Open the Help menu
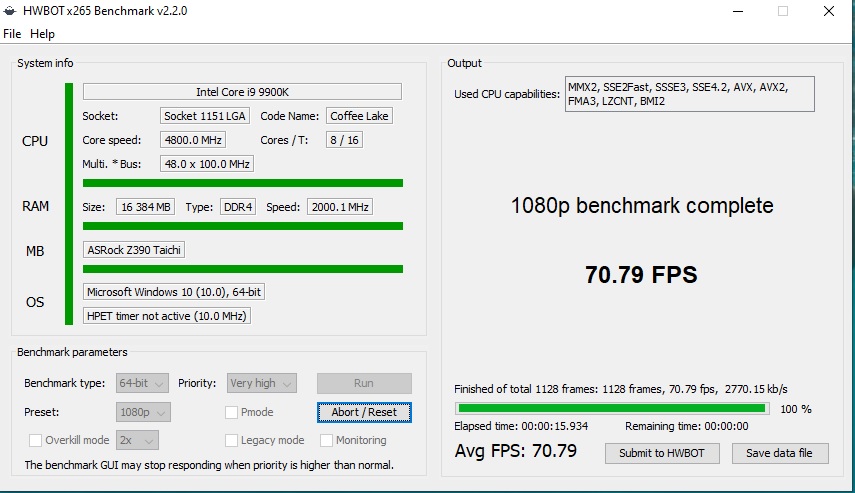 tap(42, 34)
